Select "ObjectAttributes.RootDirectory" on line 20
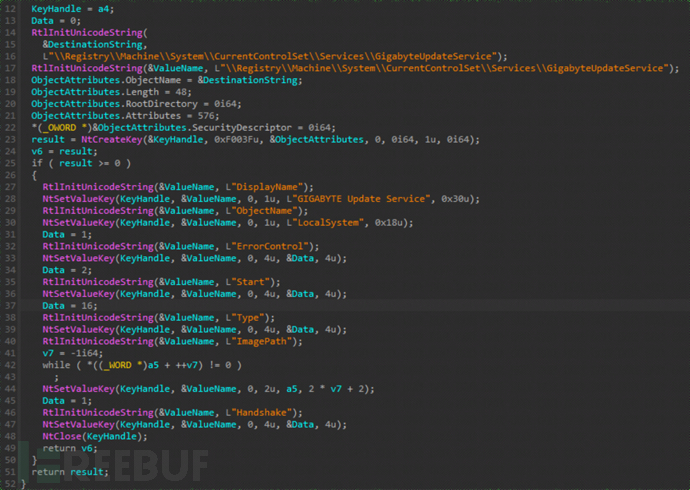 point(114,104)
